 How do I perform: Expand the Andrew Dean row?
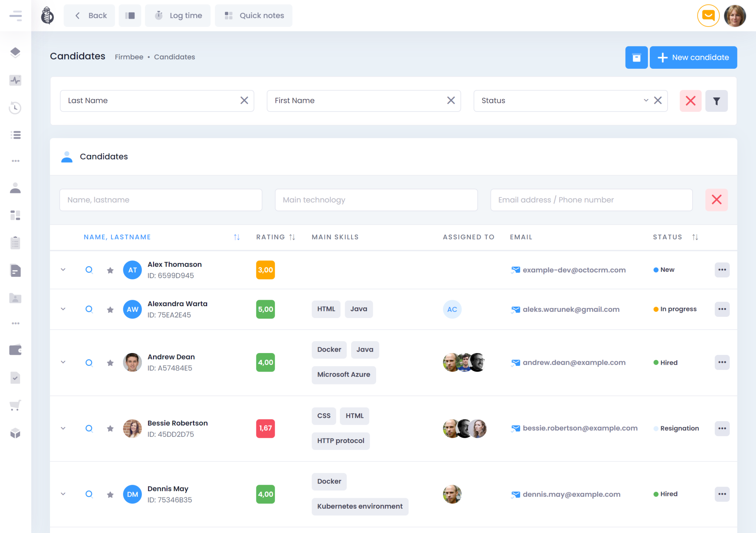[63, 363]
